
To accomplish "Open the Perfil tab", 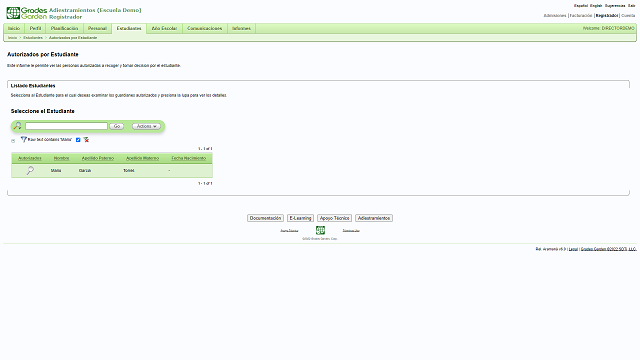I will [36, 29].
